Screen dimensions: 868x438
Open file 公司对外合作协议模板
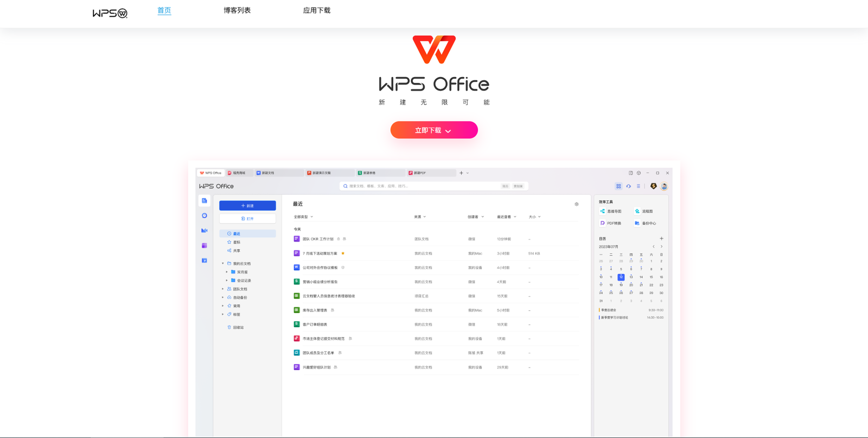click(x=320, y=268)
